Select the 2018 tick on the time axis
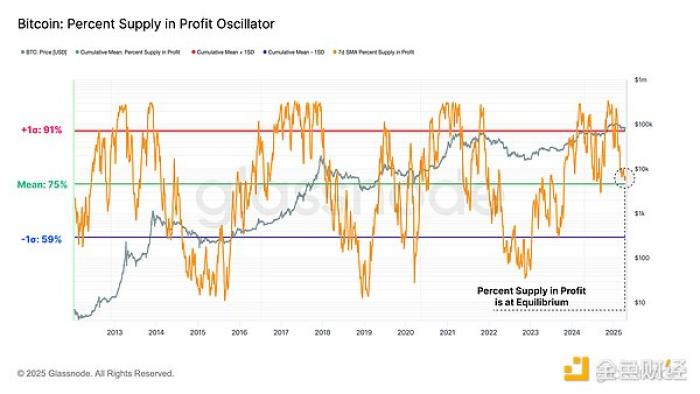Image resolution: width=700 pixels, height=394 pixels. point(322,332)
